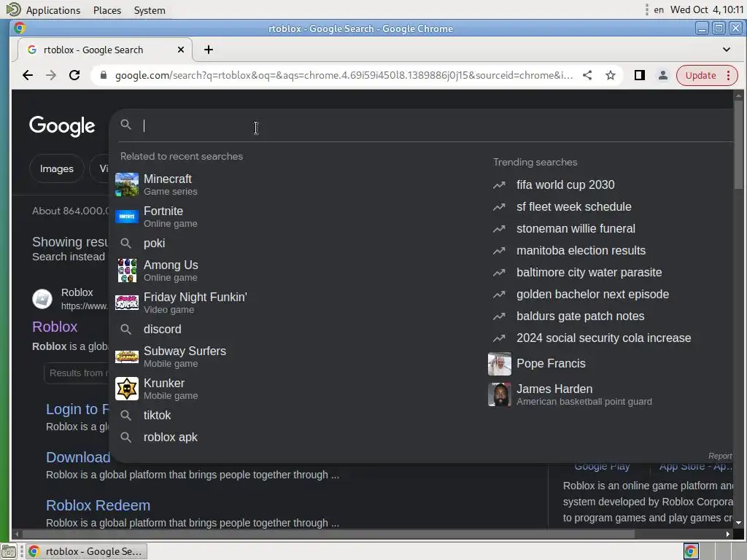Image resolution: width=747 pixels, height=560 pixels.
Task: Click the Among Us thumbnail icon
Action: tap(127, 271)
